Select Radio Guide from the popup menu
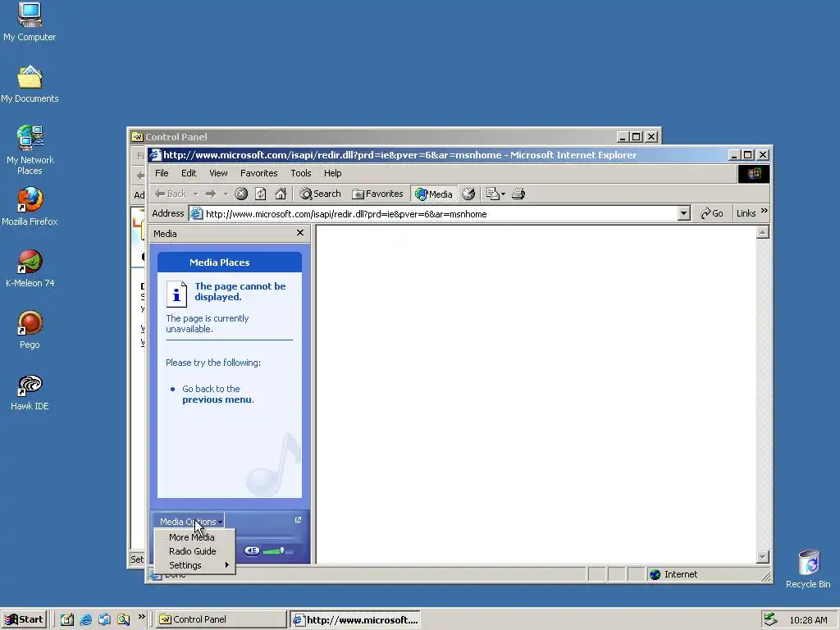 click(x=192, y=551)
